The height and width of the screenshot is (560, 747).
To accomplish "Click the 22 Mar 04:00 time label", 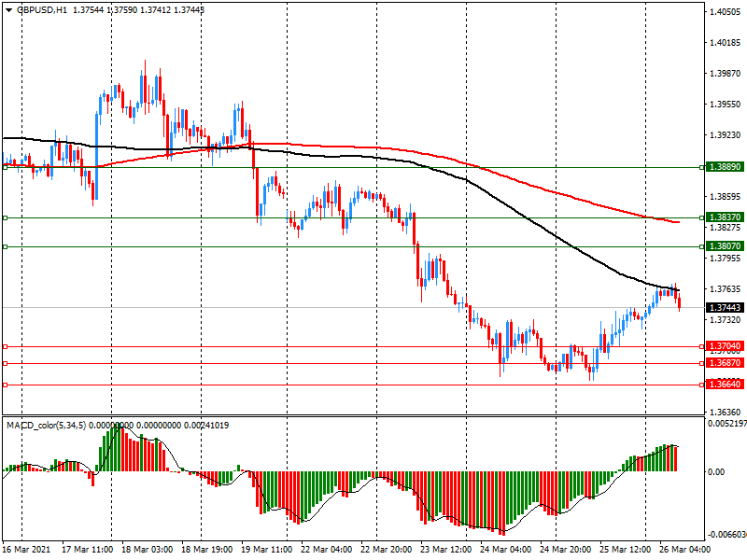I will pos(326,550).
